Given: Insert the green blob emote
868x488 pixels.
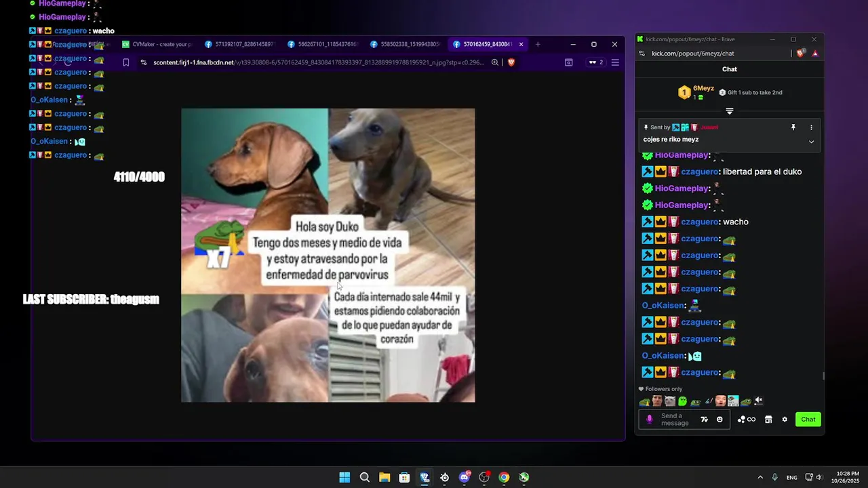Looking at the screenshot, I should (683, 401).
